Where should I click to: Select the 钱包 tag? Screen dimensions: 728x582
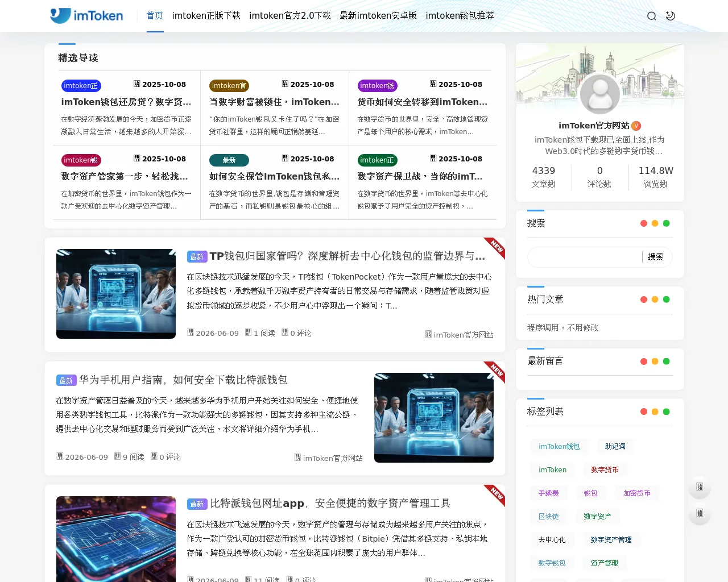pos(591,493)
